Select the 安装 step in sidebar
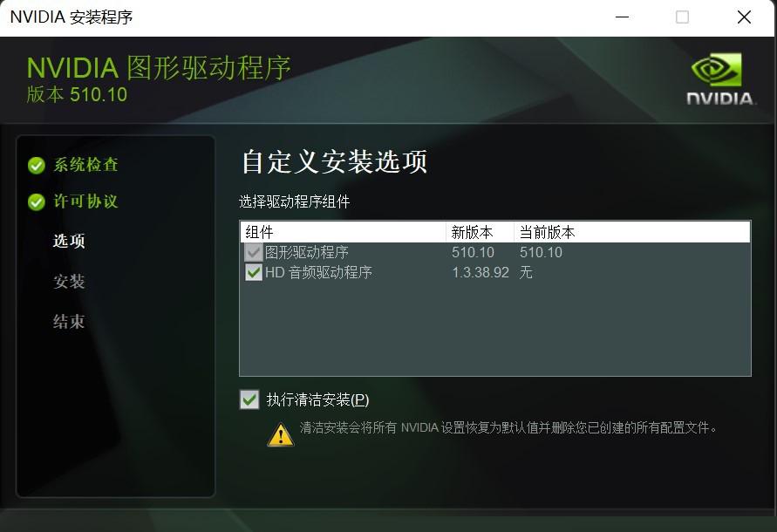Image resolution: width=777 pixels, height=532 pixels. click(x=69, y=281)
